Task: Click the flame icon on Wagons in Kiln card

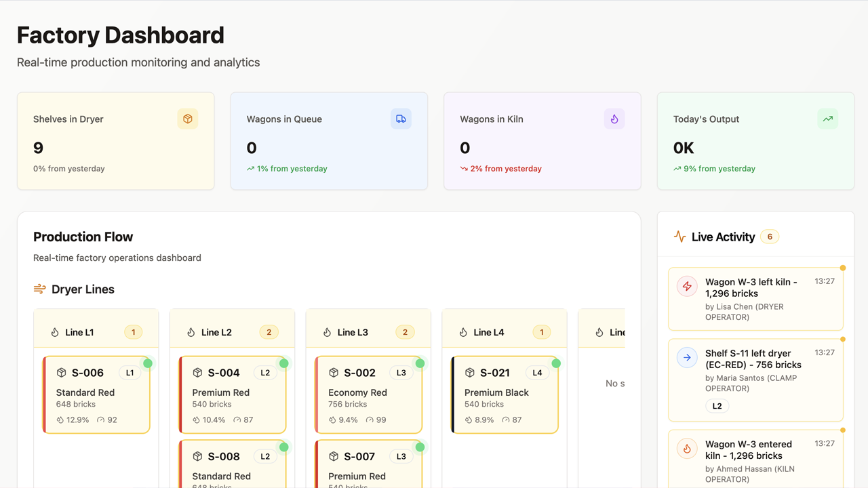Action: click(x=614, y=119)
